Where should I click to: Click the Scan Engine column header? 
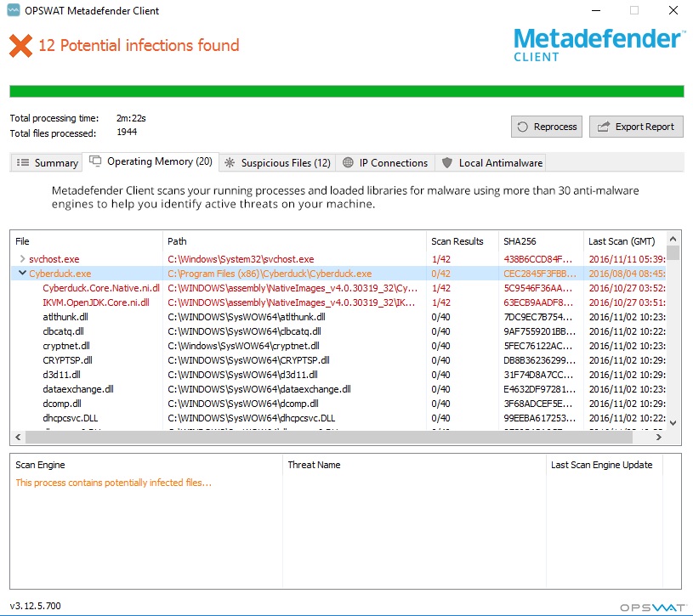click(x=146, y=465)
